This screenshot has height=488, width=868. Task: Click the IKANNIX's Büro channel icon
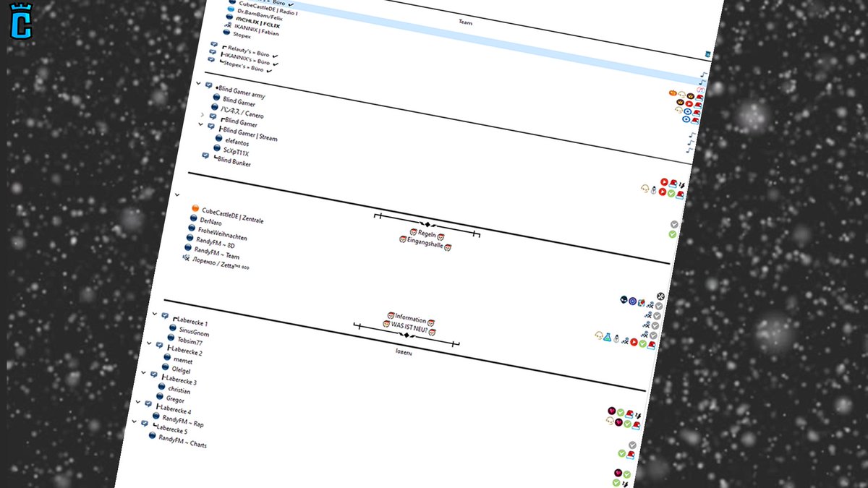click(213, 52)
